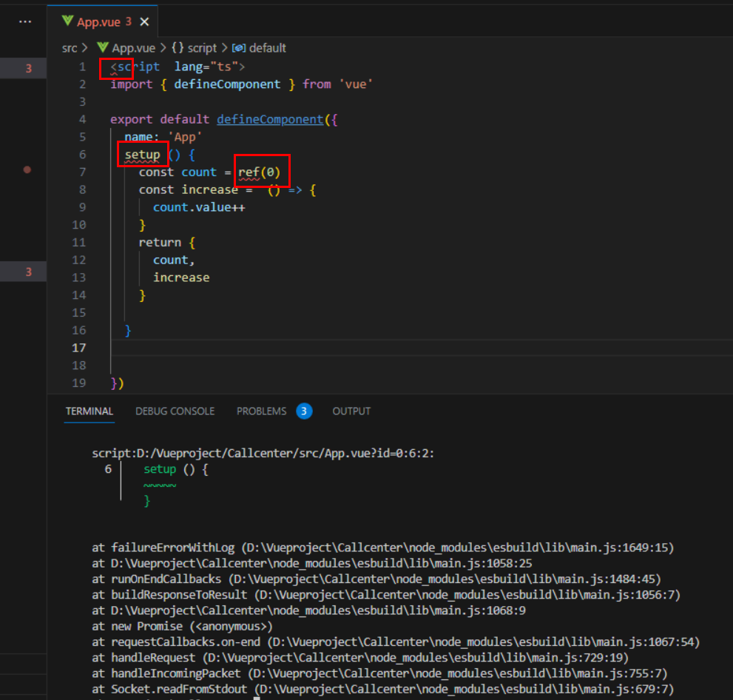Click the terminal path script:D:/Vueproject/Callcenter/src/App.vue

coord(263,454)
